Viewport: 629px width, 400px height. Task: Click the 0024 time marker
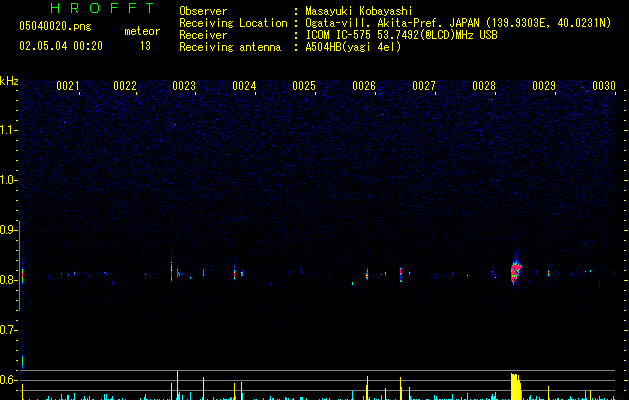click(244, 86)
